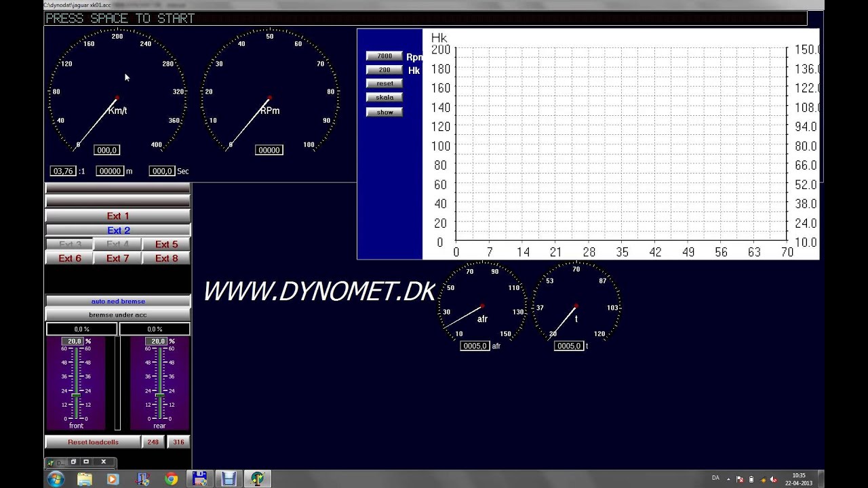Show hidden tray icons arrow
The height and width of the screenshot is (488, 868).
pyautogui.click(x=729, y=479)
